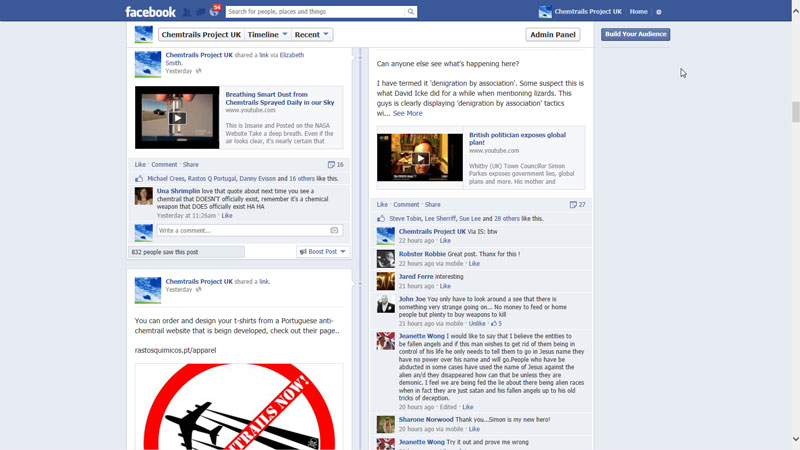Click the comment count icon showing 16
The width and height of the screenshot is (800, 450).
coord(335,164)
